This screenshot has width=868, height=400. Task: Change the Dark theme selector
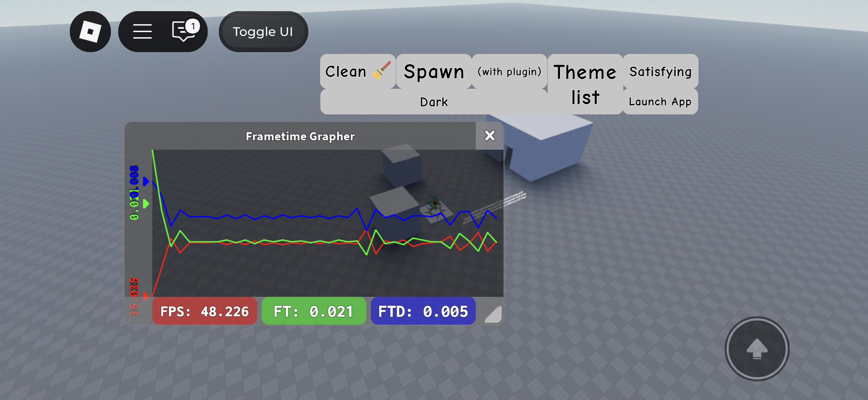[433, 102]
